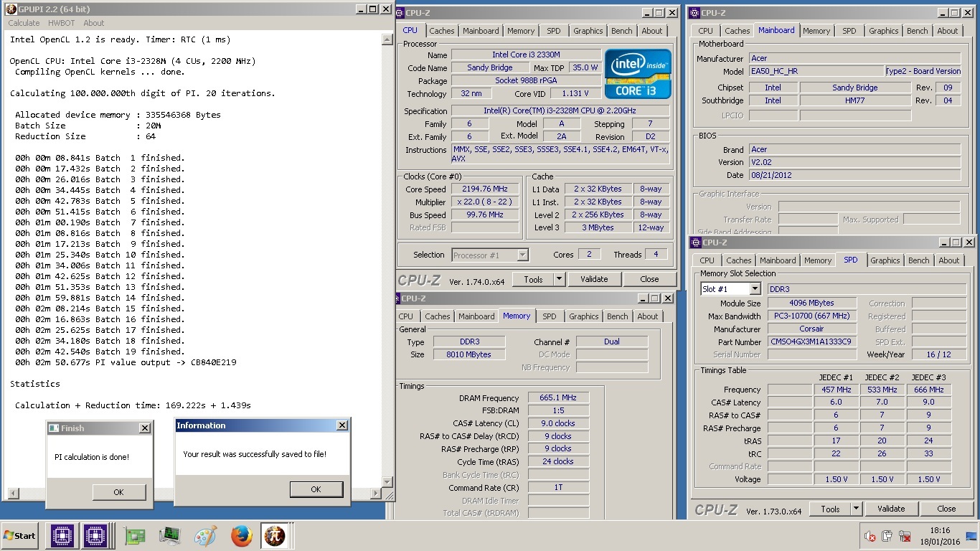Close the Finish dialog with X
The image size is (980, 551).
pos(144,428)
